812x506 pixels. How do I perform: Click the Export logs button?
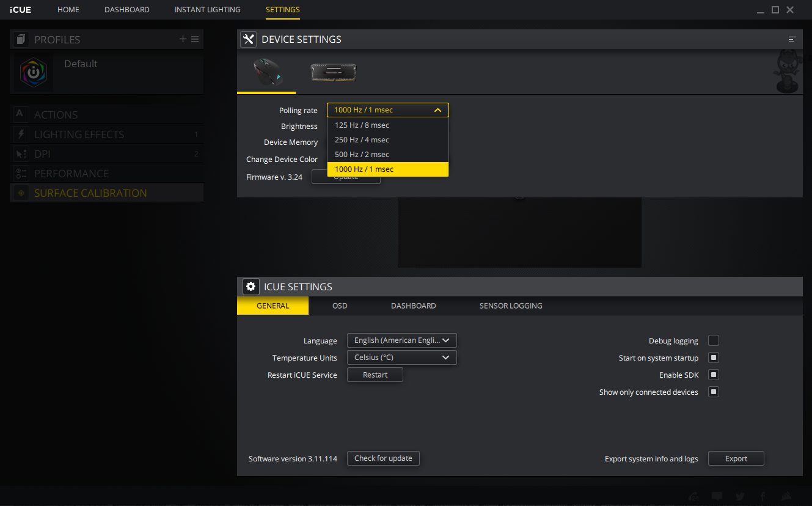click(736, 458)
